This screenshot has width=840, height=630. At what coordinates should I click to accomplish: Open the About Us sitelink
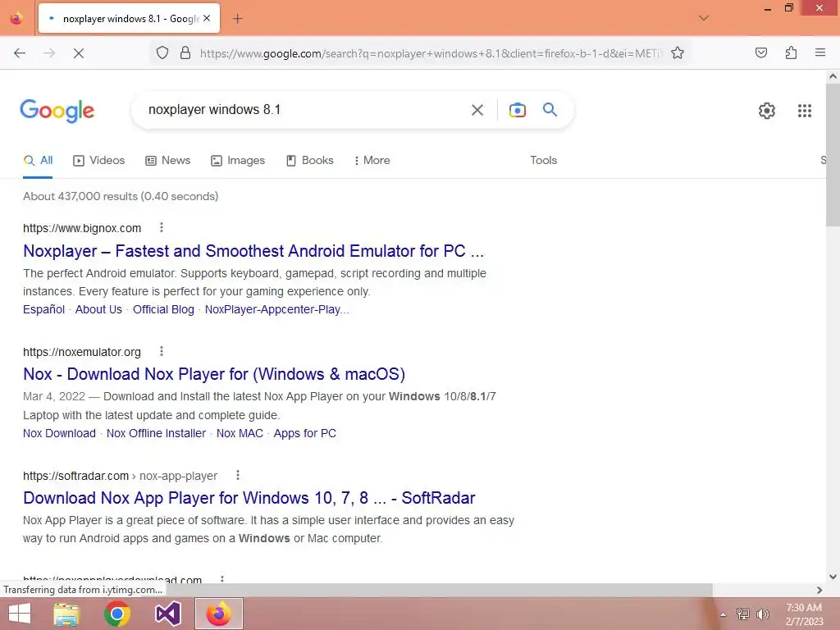click(98, 309)
